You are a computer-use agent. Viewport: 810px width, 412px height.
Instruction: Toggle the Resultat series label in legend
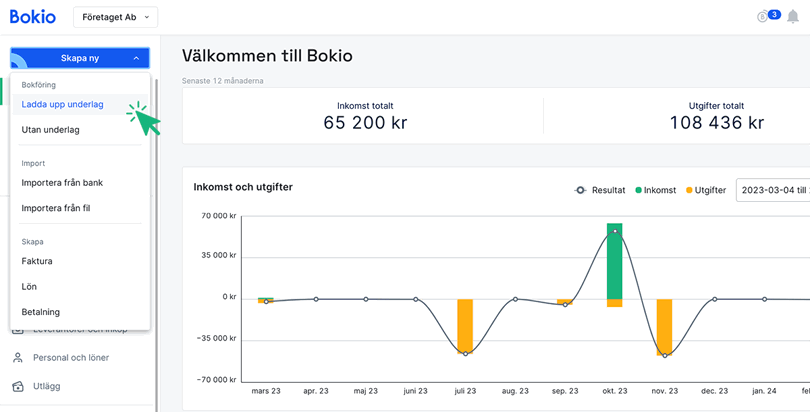click(x=608, y=190)
